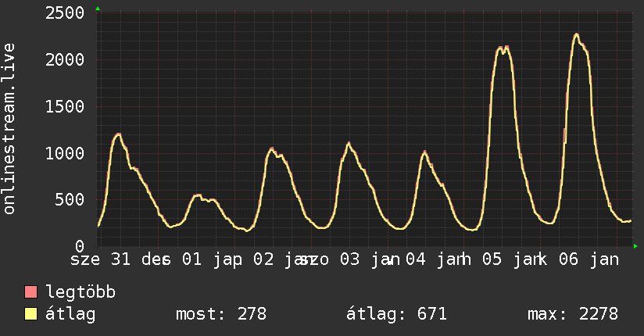Click the small 01 jan peak
Image resolution: width=644 pixels, height=336 pixels.
(198, 195)
